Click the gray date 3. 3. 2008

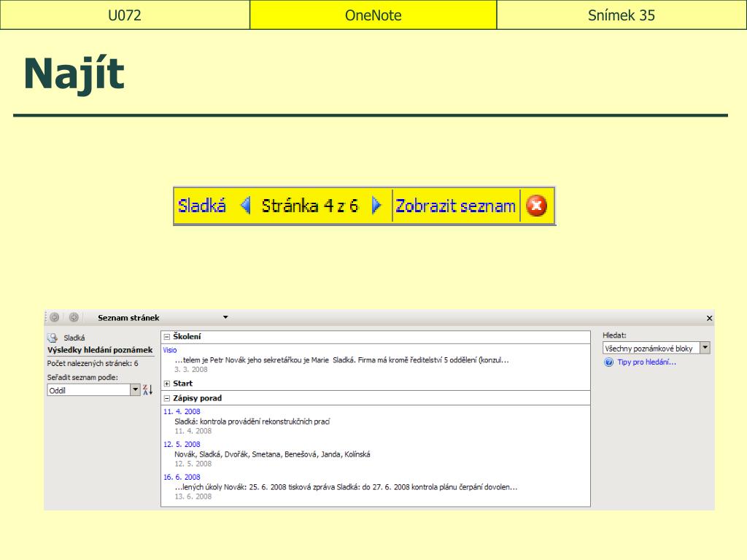point(191,370)
